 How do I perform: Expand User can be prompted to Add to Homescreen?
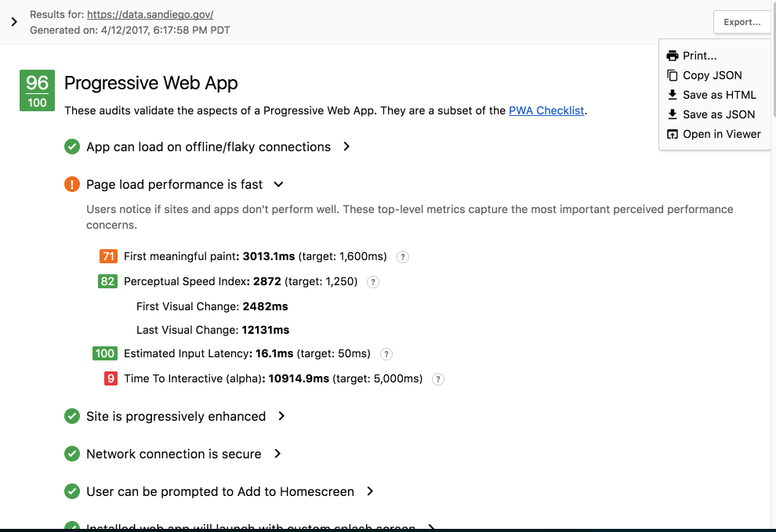tap(370, 491)
